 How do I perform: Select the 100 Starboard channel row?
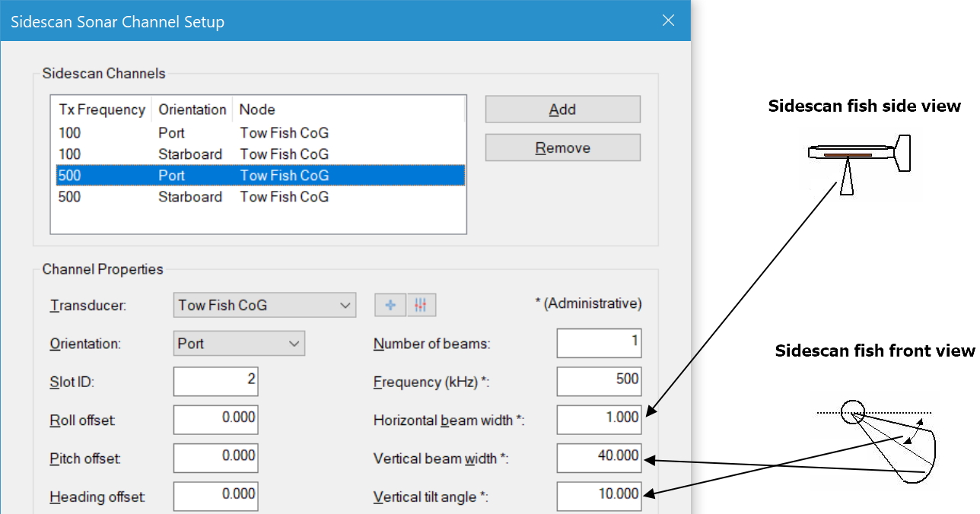point(259,154)
